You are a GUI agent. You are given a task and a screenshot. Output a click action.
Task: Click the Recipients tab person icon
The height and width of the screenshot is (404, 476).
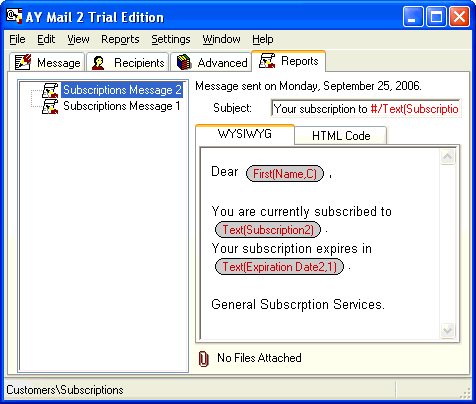pos(98,63)
